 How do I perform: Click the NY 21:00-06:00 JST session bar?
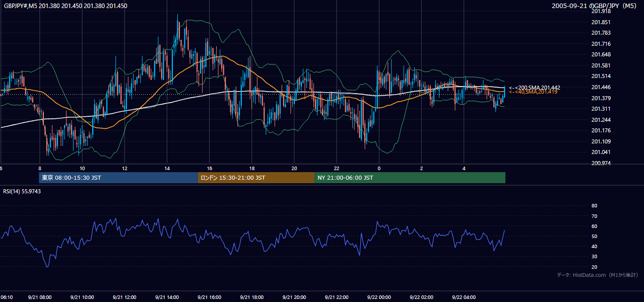(410, 178)
